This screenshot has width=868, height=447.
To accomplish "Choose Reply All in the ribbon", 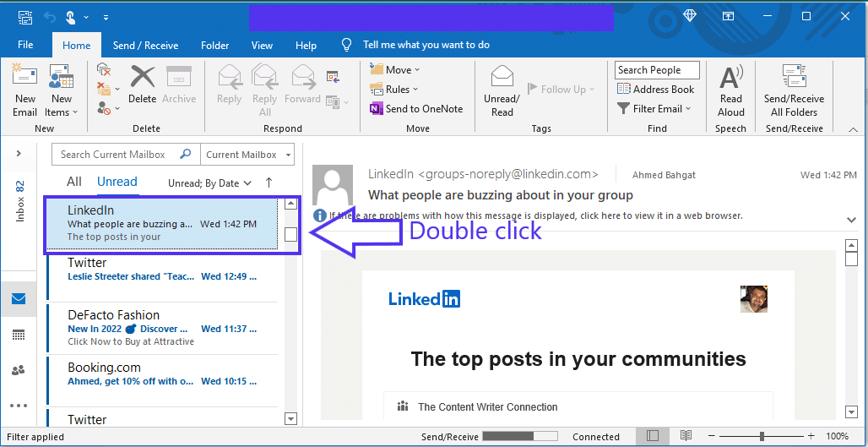I will click(x=264, y=91).
